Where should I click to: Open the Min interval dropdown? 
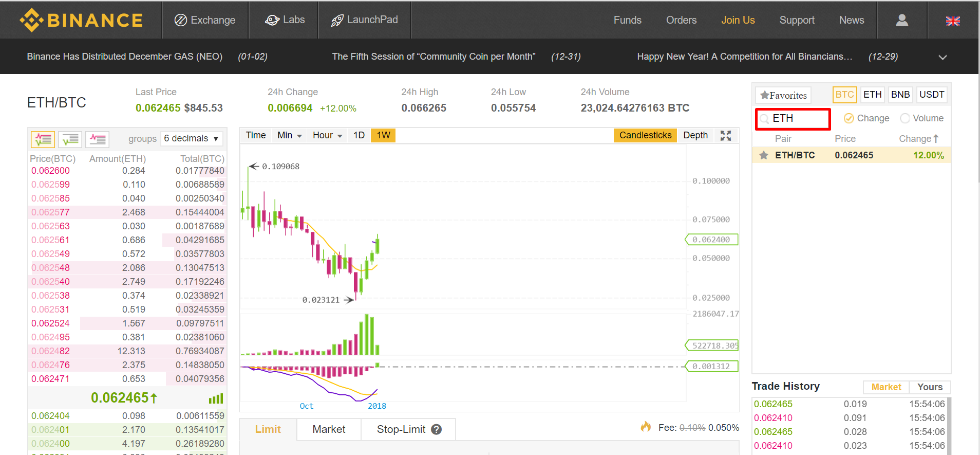tap(289, 135)
